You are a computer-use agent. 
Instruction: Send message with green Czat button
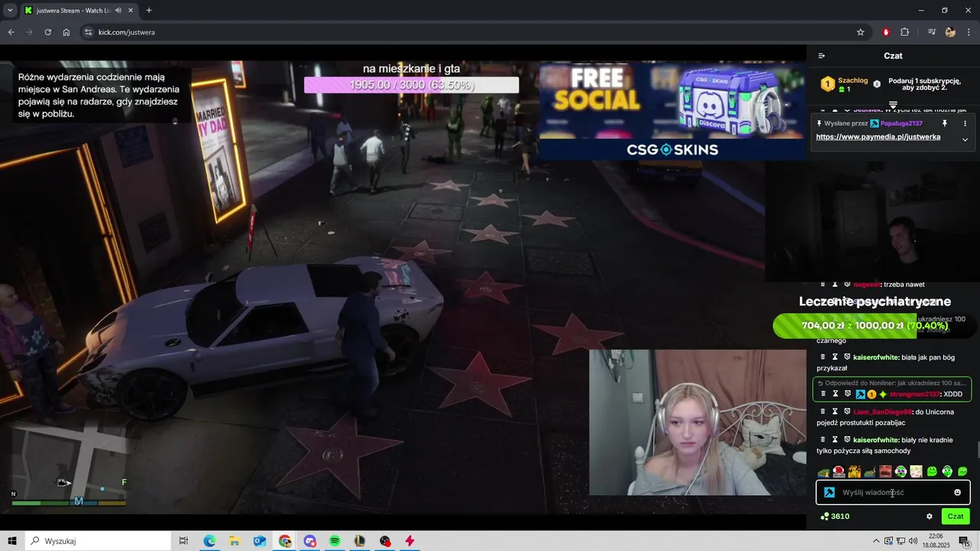[x=955, y=517]
